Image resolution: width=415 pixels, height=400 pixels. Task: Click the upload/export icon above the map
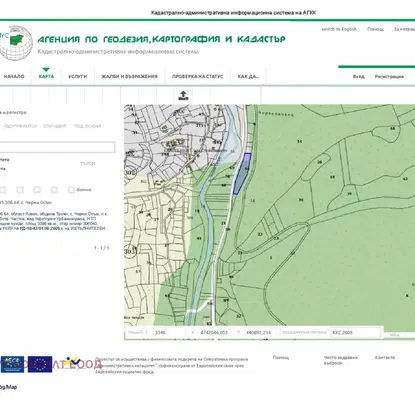pyautogui.click(x=183, y=95)
